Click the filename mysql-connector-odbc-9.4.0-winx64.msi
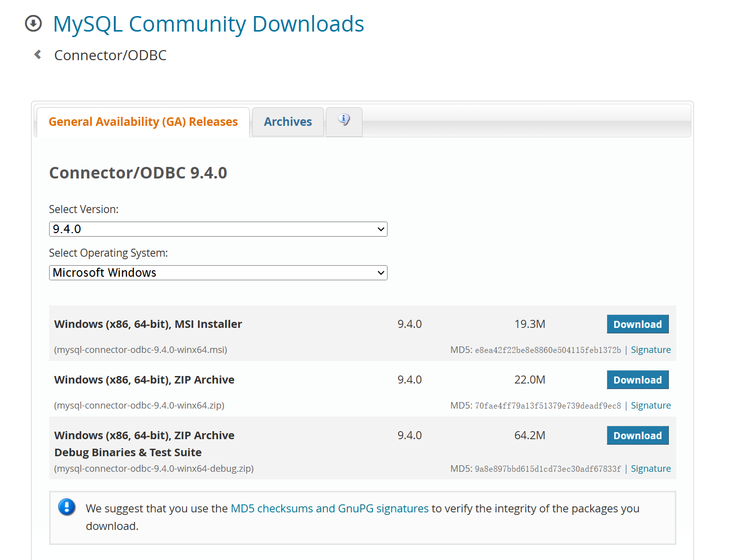This screenshot has height=560, width=731. click(140, 350)
